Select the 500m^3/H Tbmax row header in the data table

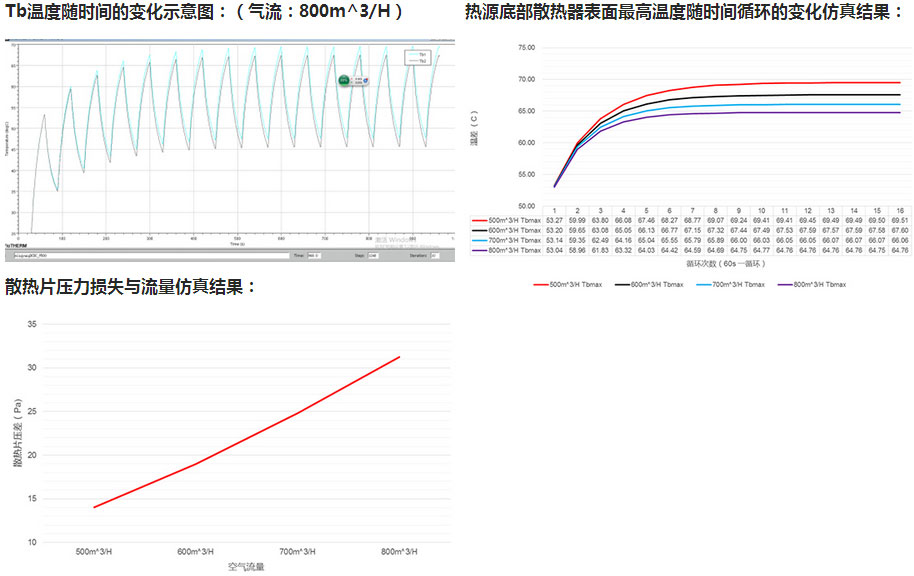pos(507,220)
